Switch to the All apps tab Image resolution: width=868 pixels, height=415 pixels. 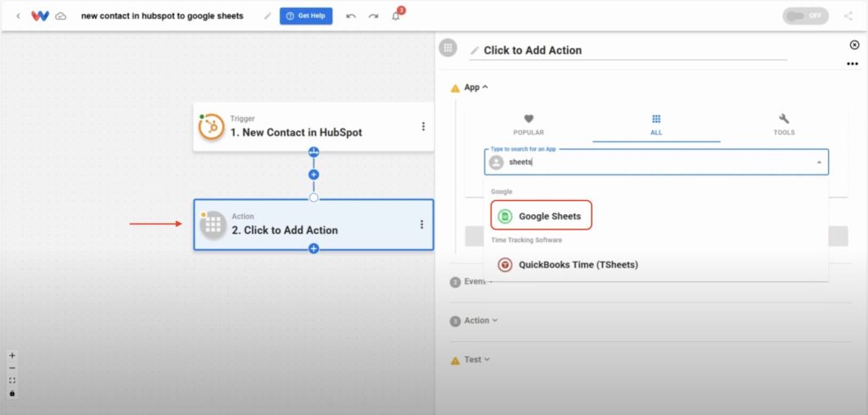click(x=657, y=125)
